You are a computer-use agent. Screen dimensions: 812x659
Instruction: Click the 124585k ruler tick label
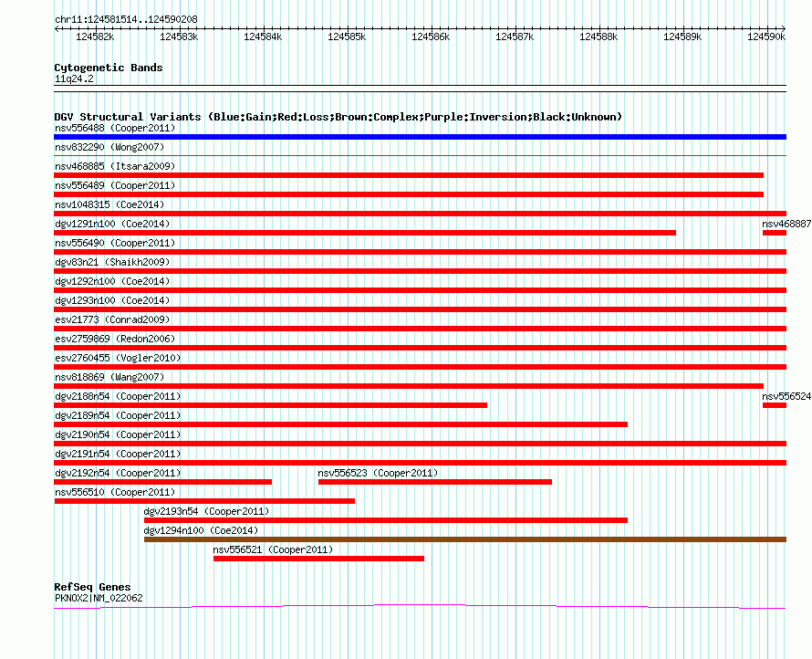pos(347,37)
